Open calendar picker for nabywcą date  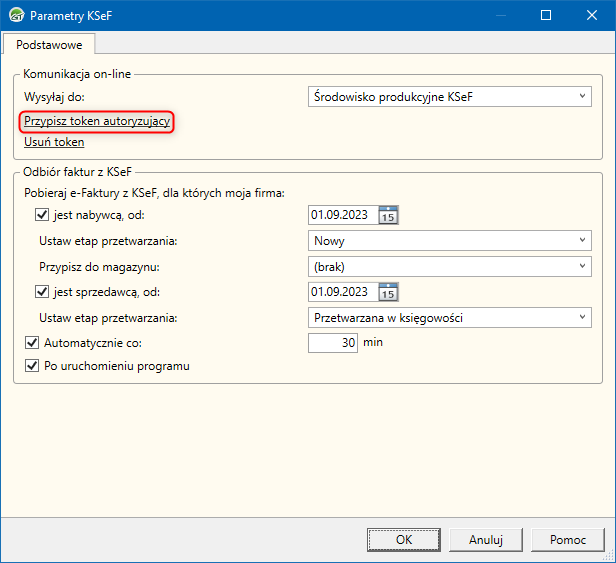389,214
